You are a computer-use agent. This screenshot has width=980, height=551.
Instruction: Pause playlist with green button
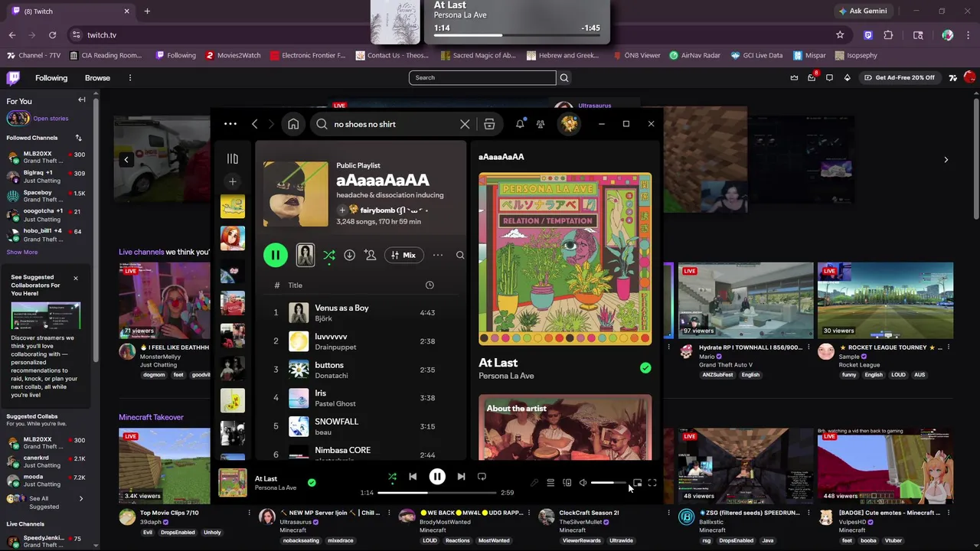click(x=276, y=255)
